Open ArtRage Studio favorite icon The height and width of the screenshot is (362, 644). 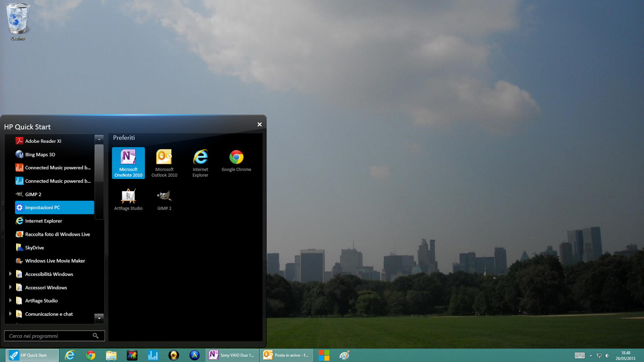[x=128, y=200]
